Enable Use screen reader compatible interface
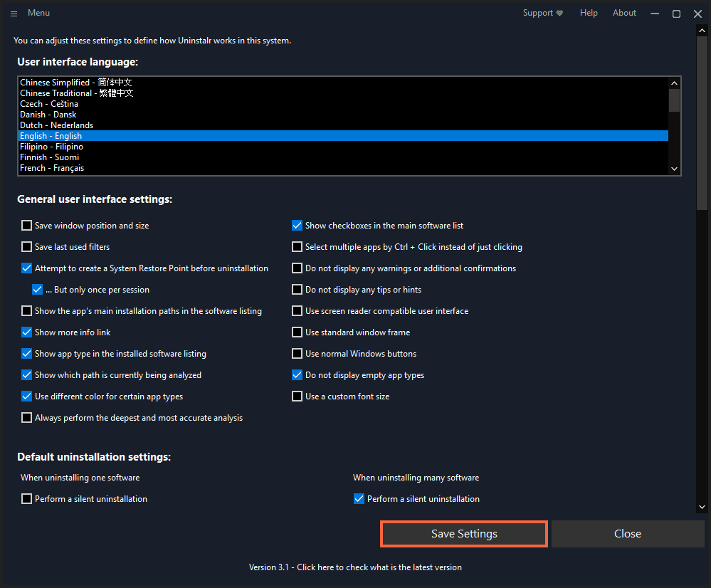711x588 pixels. click(x=297, y=311)
